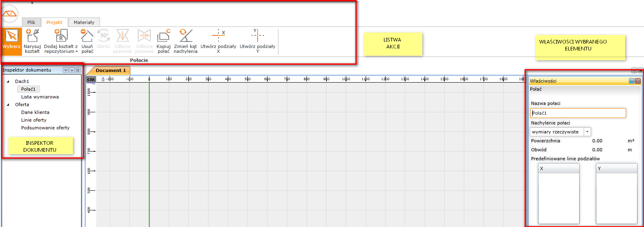
Task: Click Utwórz podziały Y tool
Action: [257, 41]
